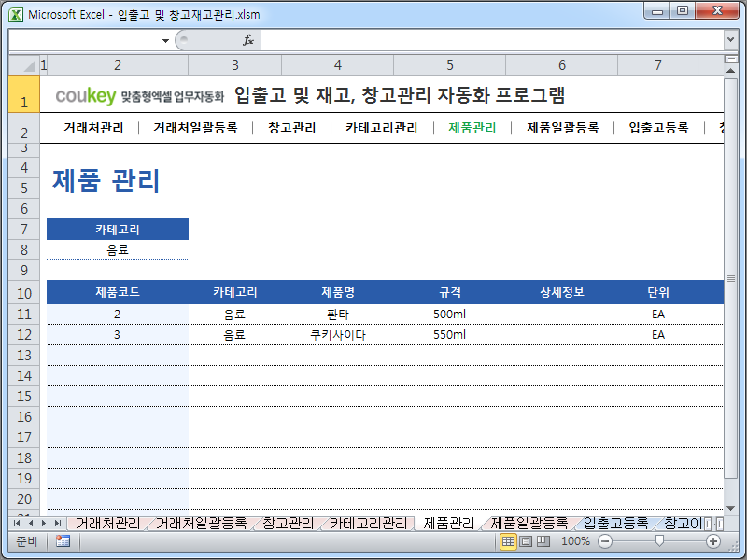The height and width of the screenshot is (560, 747).
Task: Go to last sheet tab arrow
Action: (x=58, y=524)
